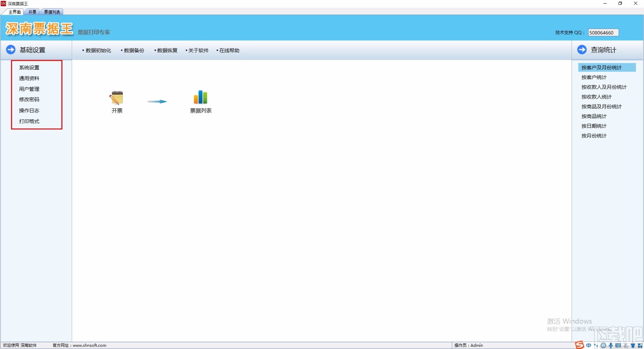Open 打印格式 in the left sidebar

[x=29, y=121]
